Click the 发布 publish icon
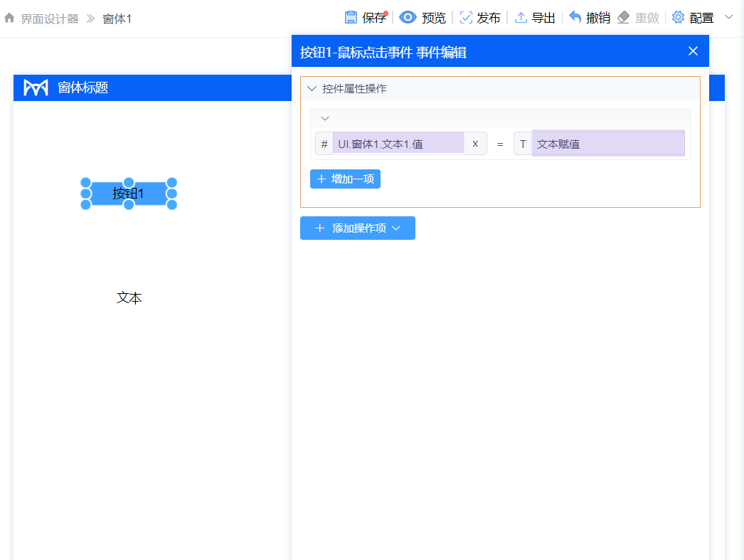This screenshot has width=744, height=560. click(466, 18)
